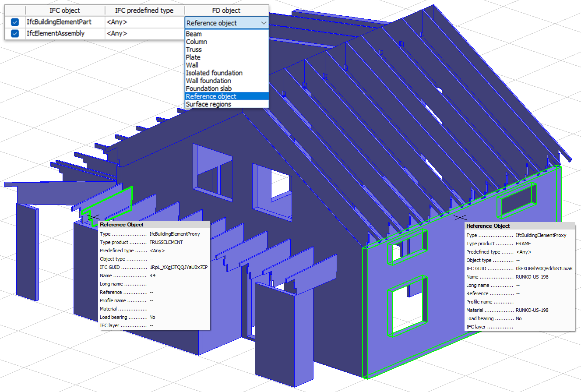The image size is (581, 392).
Task: Click the RUNKO-US-198 tooltip title bar
Action: click(519, 226)
